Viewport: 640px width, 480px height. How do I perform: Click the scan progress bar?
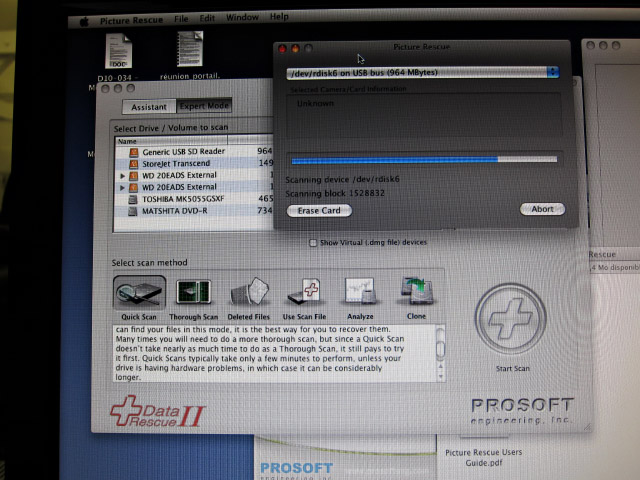coord(424,160)
